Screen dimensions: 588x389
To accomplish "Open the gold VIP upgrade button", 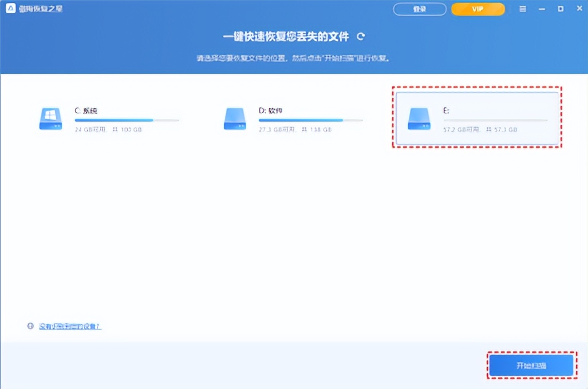I will pyautogui.click(x=477, y=9).
